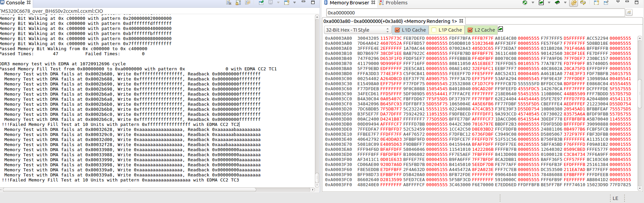Enable the L1P Cache checkbox
Image resolution: width=644 pixels, height=203 pixels.
point(434,30)
